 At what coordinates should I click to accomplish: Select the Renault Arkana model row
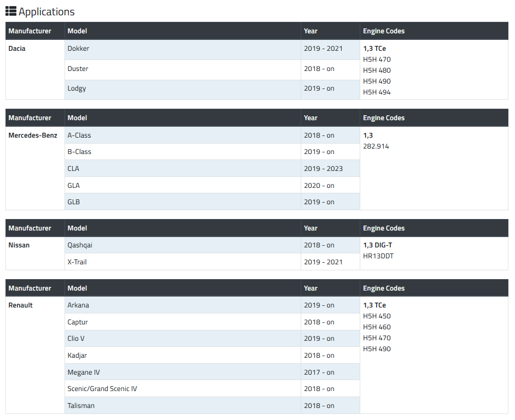pyautogui.click(x=78, y=305)
